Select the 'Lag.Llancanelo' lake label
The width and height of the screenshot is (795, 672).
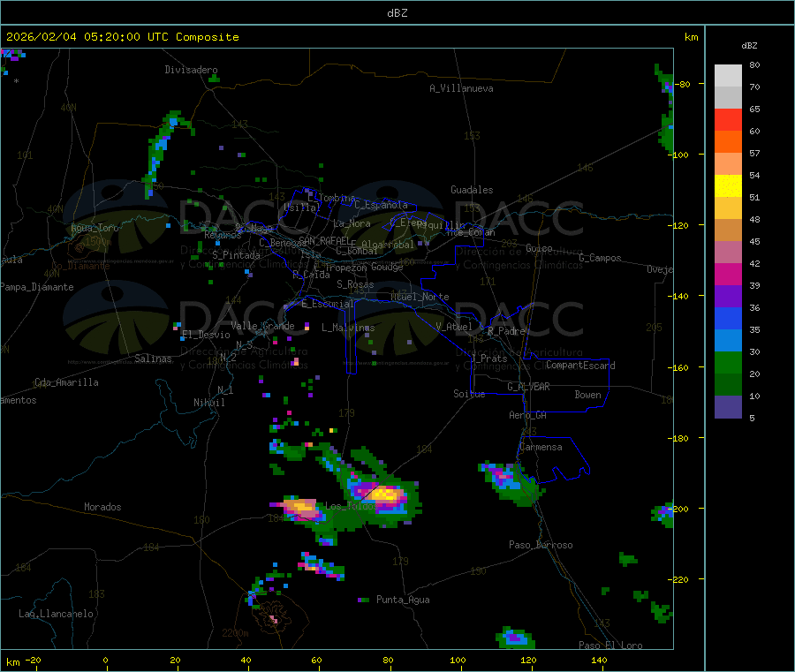coord(57,614)
